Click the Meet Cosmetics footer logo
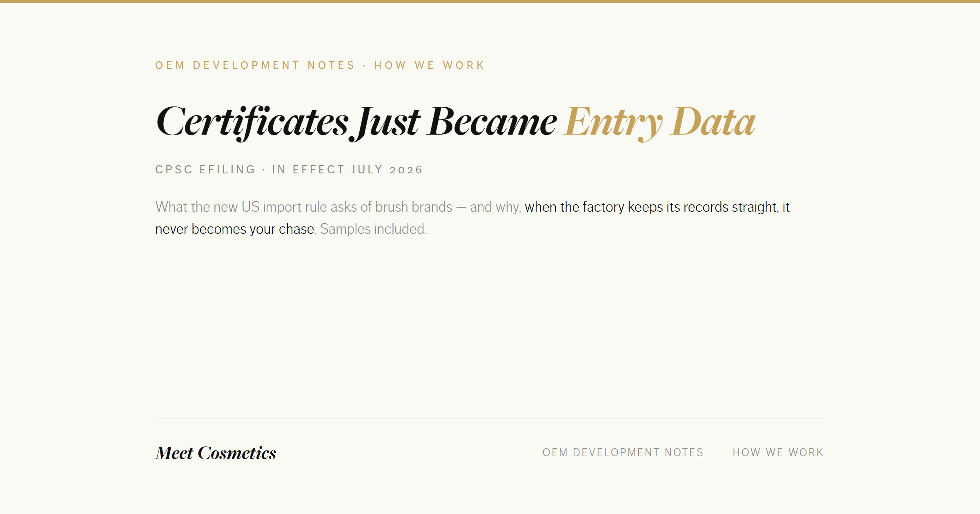980x514 pixels. point(216,453)
